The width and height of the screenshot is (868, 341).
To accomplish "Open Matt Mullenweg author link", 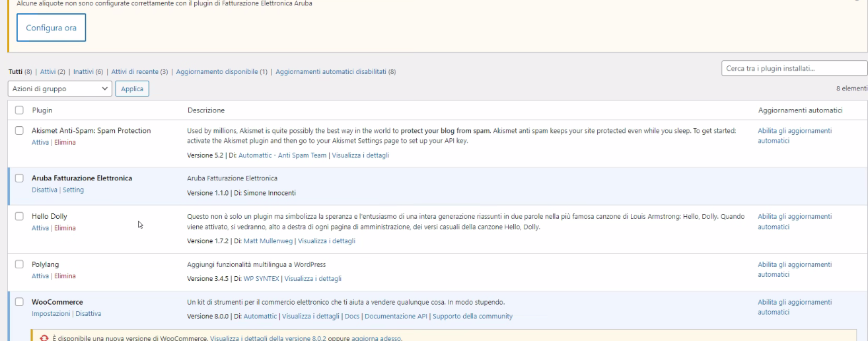I will (x=268, y=241).
